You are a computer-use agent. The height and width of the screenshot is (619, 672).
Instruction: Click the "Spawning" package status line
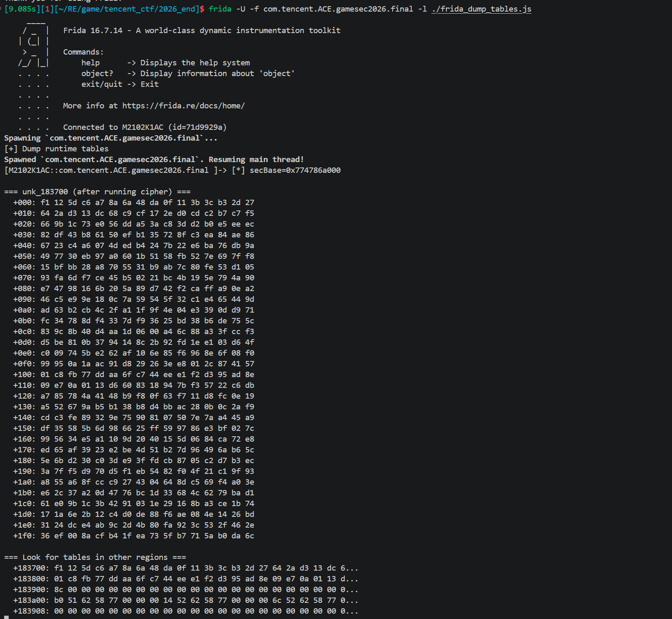111,138
